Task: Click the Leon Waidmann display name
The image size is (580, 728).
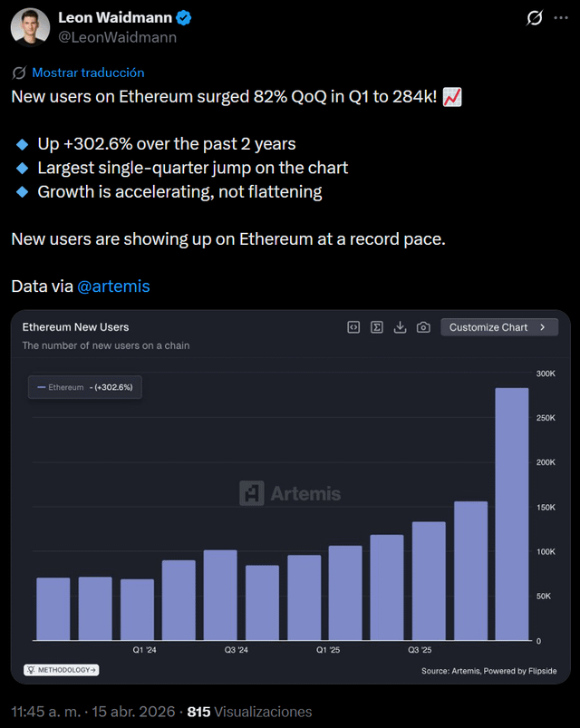Action: [x=114, y=18]
